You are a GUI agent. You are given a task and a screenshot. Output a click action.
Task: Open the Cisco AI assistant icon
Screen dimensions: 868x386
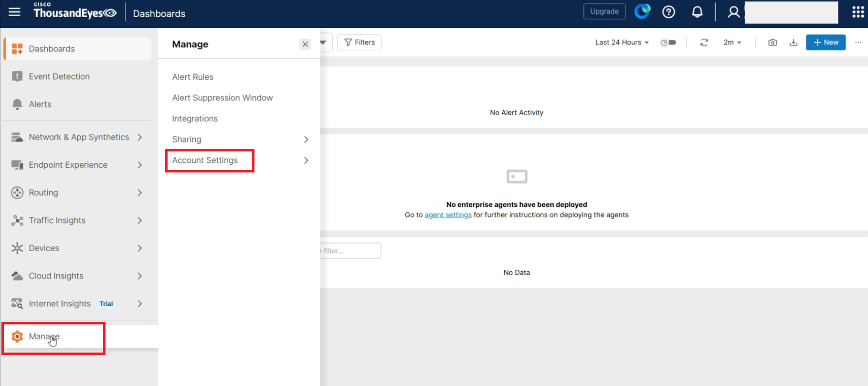[x=642, y=11]
